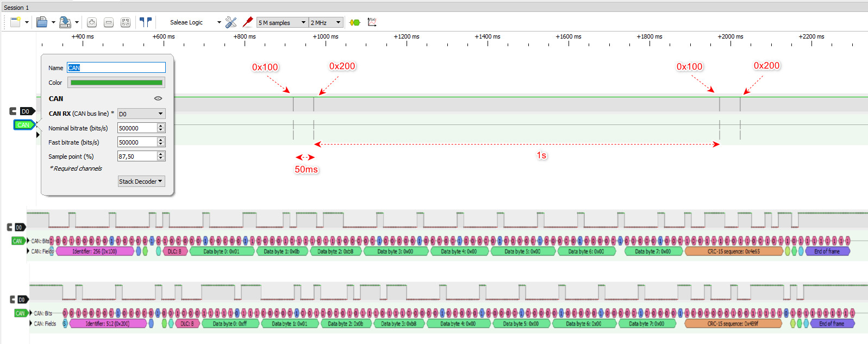Open device configuration with wrench icon
The image size is (868, 344).
231,22
